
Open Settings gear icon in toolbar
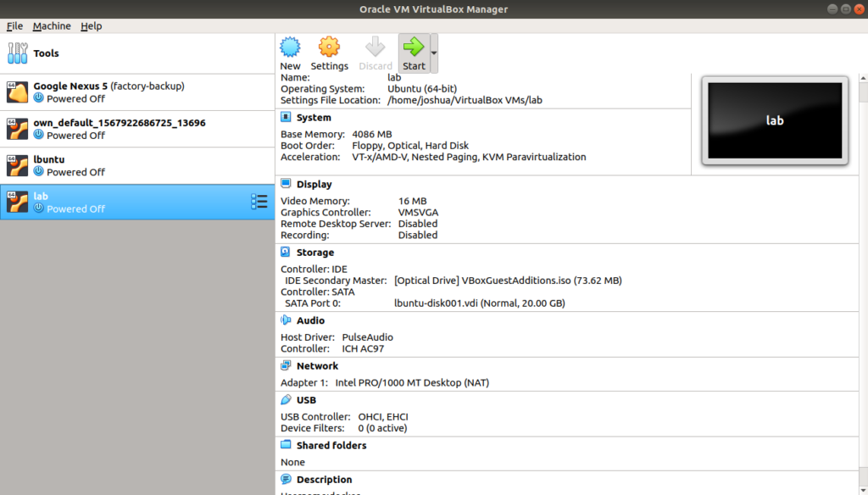tap(329, 47)
